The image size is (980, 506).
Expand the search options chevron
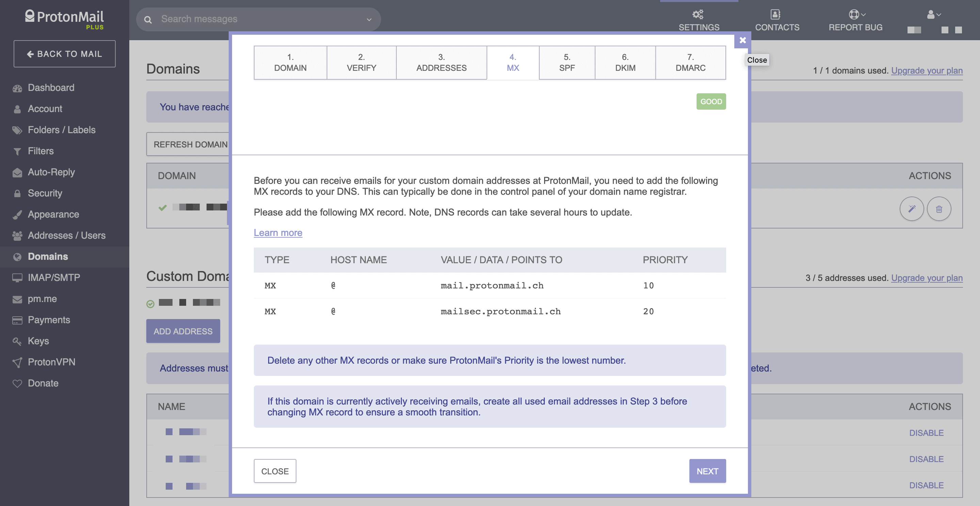pyautogui.click(x=369, y=19)
